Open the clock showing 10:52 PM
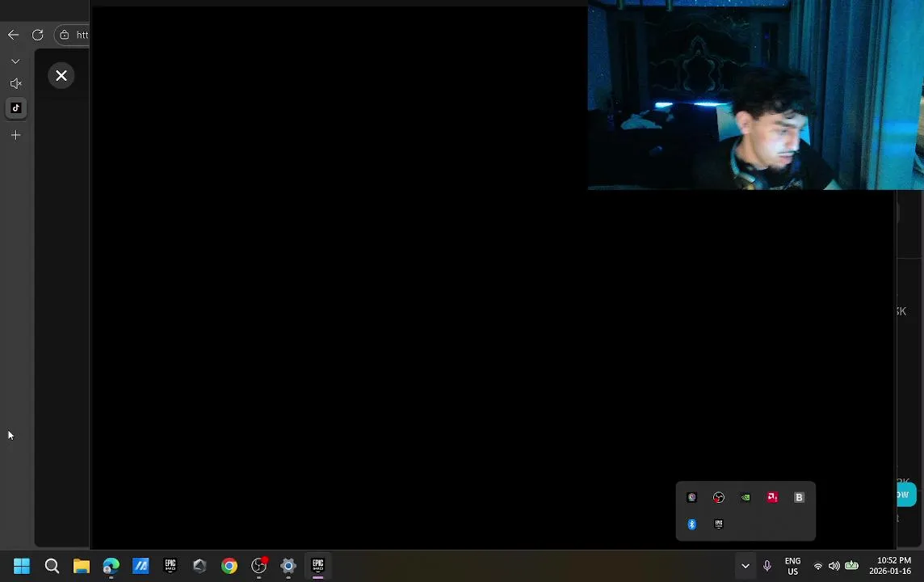The height and width of the screenshot is (582, 924). coord(890,566)
